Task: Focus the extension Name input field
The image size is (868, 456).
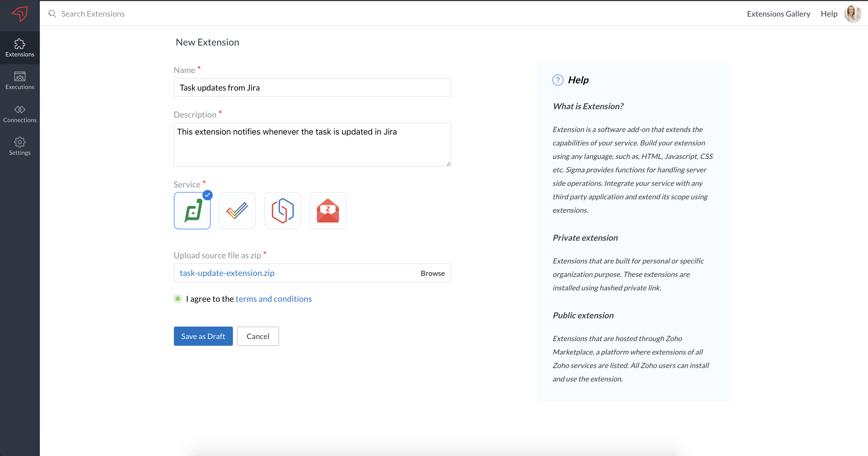Action: [x=312, y=88]
